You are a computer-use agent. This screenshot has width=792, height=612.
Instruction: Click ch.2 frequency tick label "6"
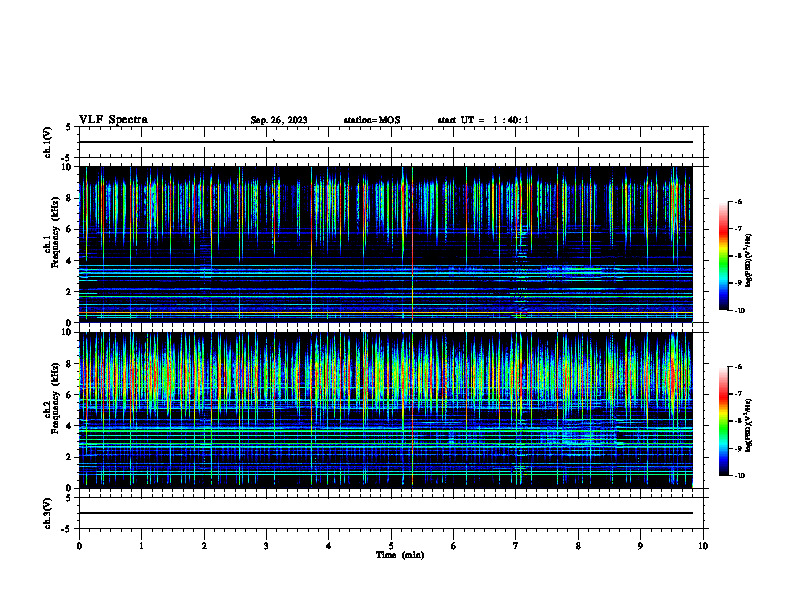69,395
